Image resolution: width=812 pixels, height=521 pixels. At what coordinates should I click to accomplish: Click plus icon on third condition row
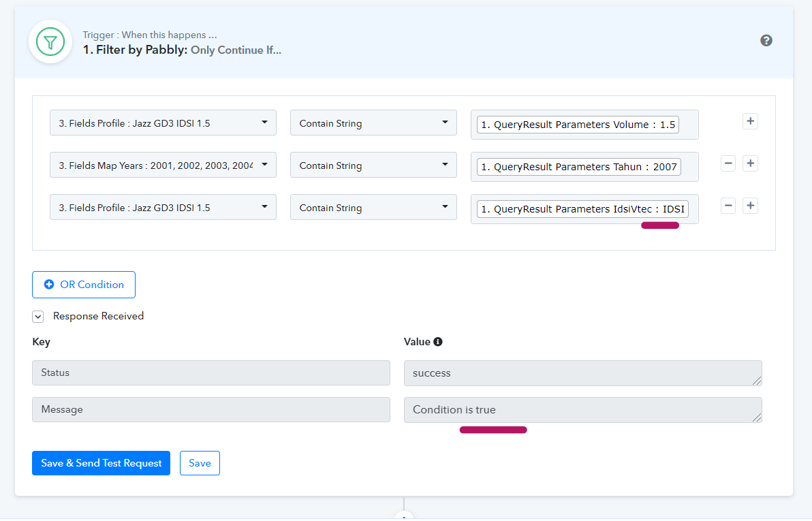pyautogui.click(x=750, y=206)
